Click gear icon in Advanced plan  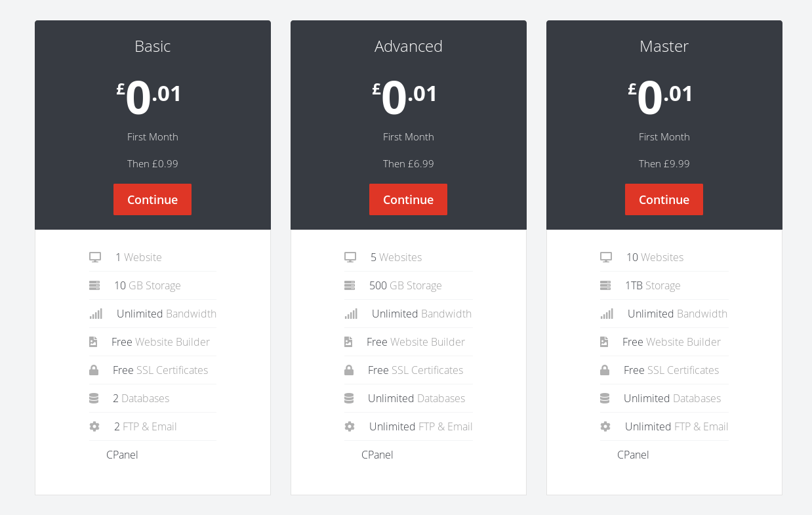(x=350, y=426)
